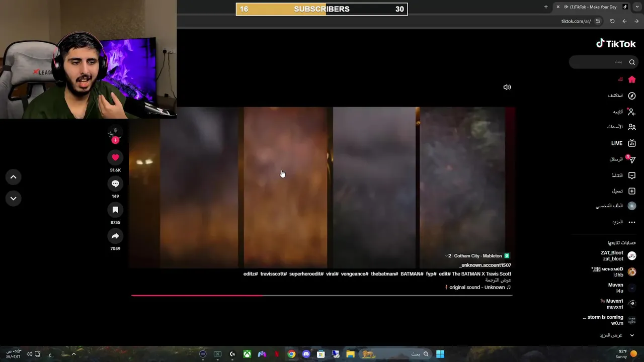Select the TikTok - Make Your Day tab
644x362 pixels.
[x=592, y=7]
